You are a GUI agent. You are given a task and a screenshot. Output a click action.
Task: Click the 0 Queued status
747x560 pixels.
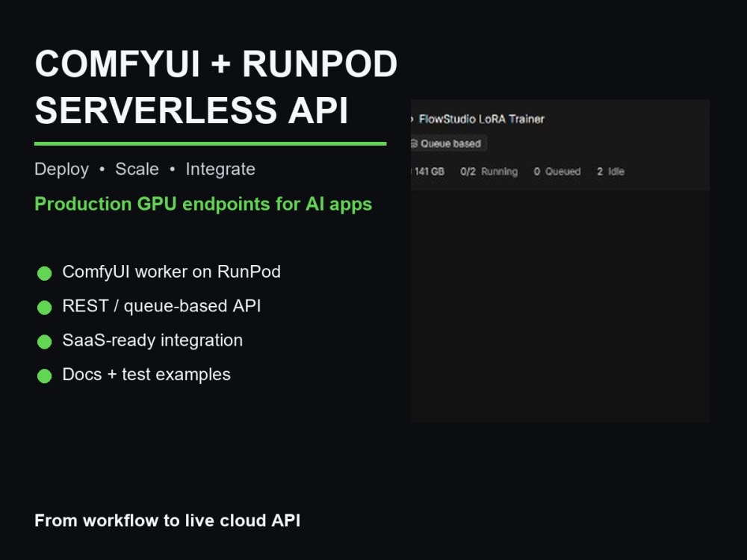pyautogui.click(x=557, y=172)
